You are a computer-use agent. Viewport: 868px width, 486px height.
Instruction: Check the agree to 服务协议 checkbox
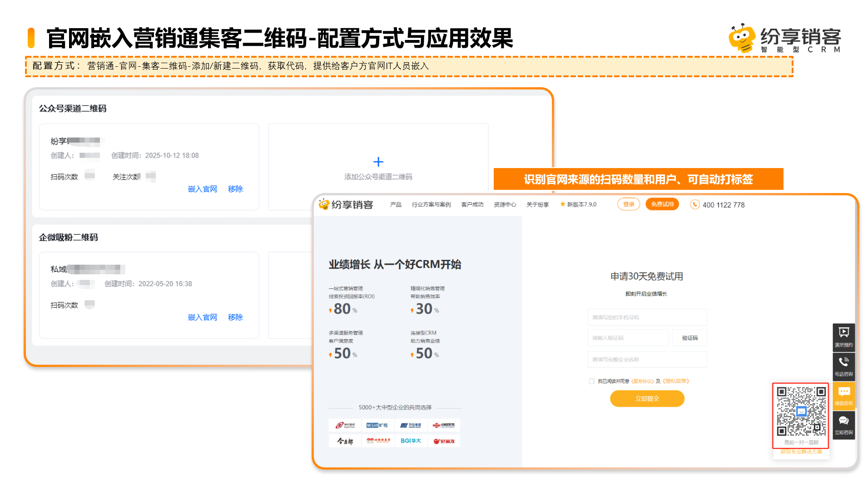(591, 381)
